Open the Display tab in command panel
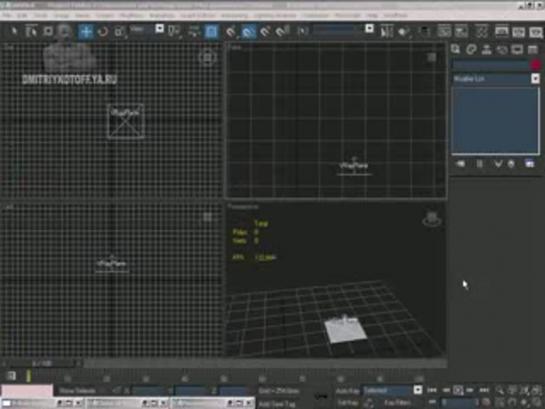Image resolution: width=545 pixels, height=409 pixels. [517, 49]
